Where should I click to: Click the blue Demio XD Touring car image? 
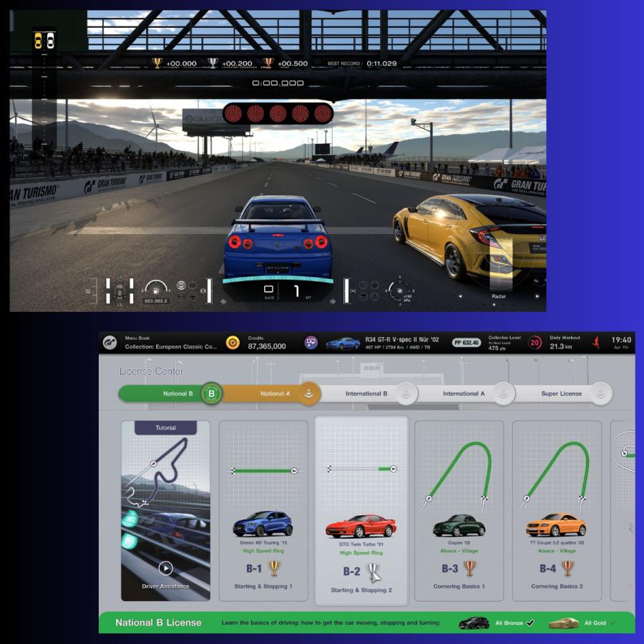[263, 524]
